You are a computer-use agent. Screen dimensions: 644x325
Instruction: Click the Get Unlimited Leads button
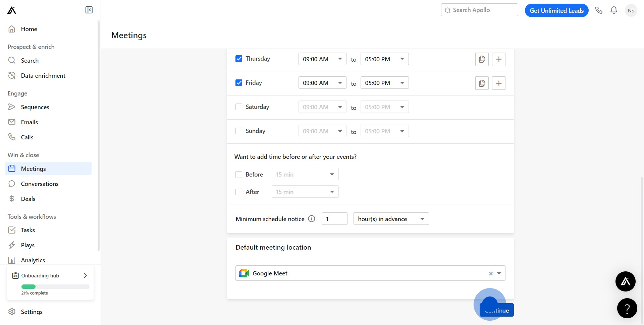tap(556, 10)
